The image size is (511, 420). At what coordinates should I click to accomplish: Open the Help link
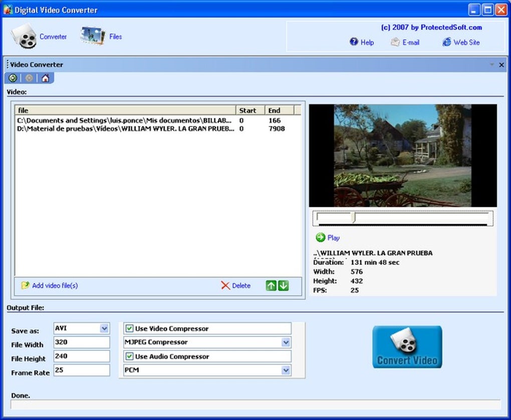(x=367, y=43)
